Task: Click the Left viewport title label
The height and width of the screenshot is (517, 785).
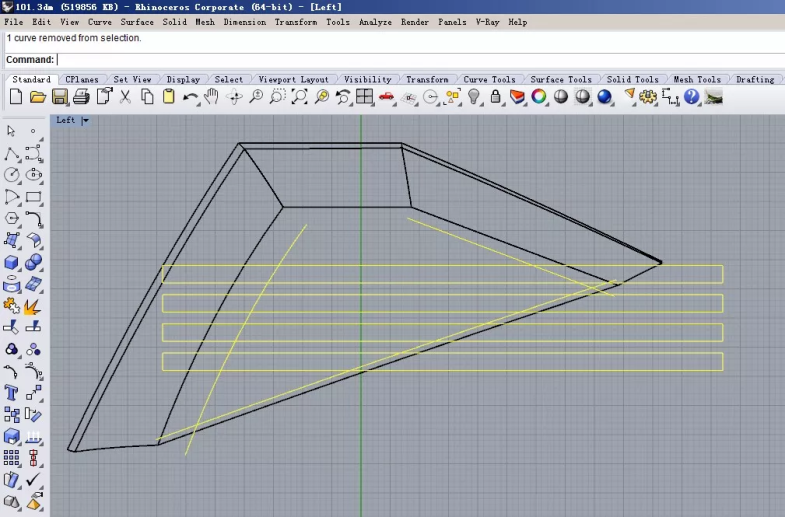Action: pyautogui.click(x=66, y=121)
